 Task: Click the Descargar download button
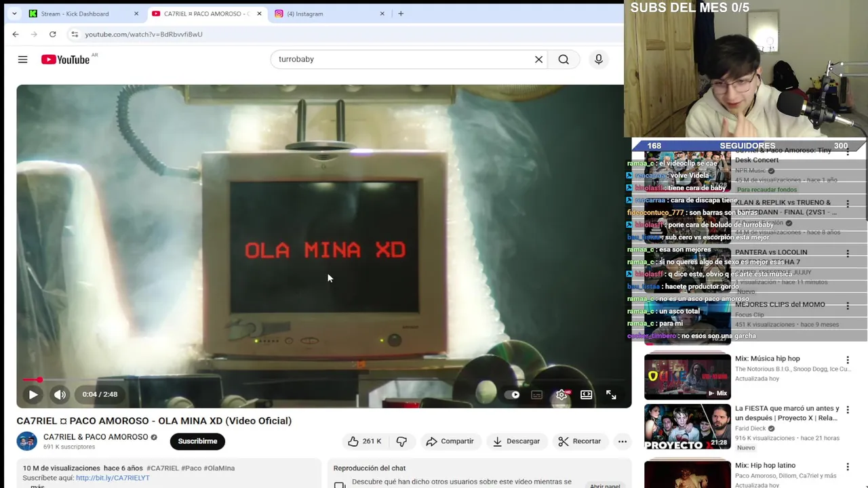tap(516, 441)
